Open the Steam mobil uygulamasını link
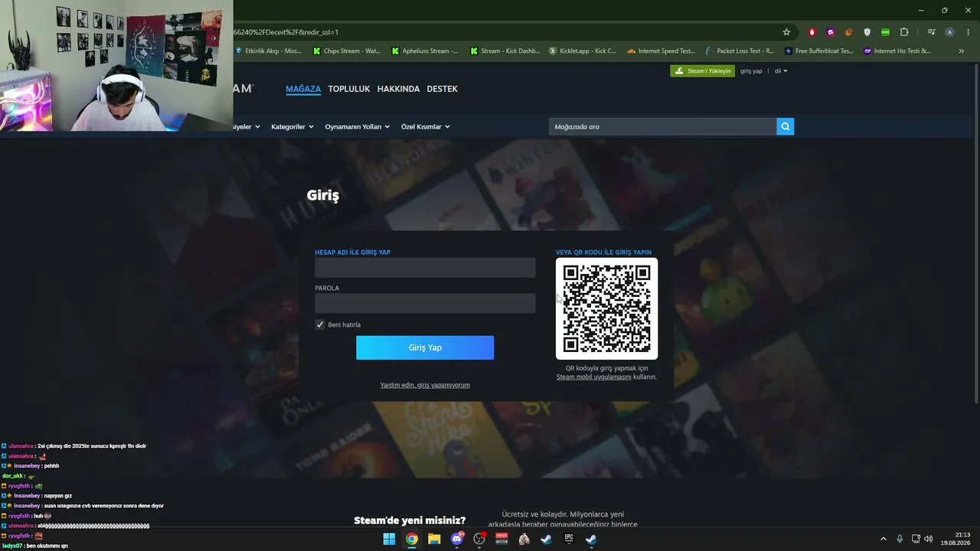The height and width of the screenshot is (551, 980). tap(594, 377)
